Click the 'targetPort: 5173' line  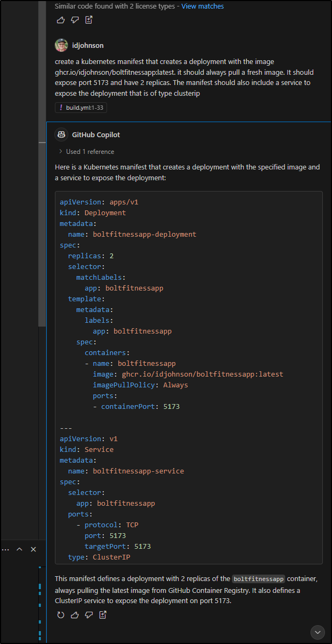coord(117,546)
